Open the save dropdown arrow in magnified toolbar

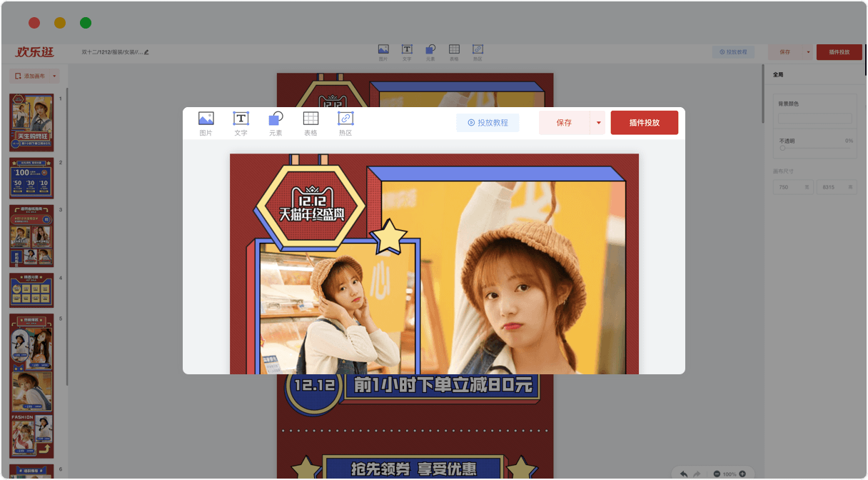point(598,123)
